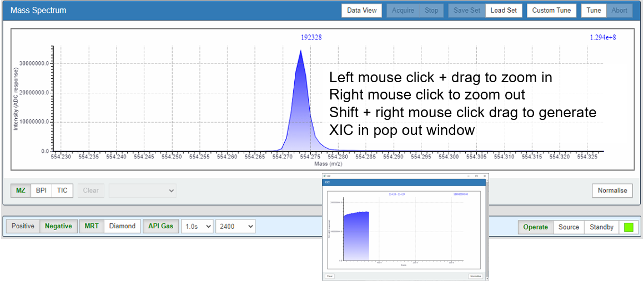The image size is (644, 285).
Task: Set instrument to Standby
Action: (600, 227)
